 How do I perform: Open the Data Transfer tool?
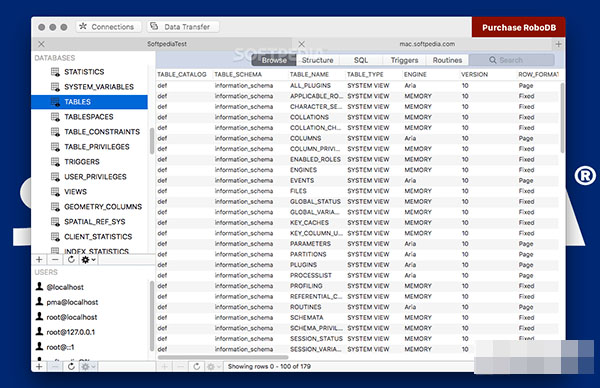[183, 27]
